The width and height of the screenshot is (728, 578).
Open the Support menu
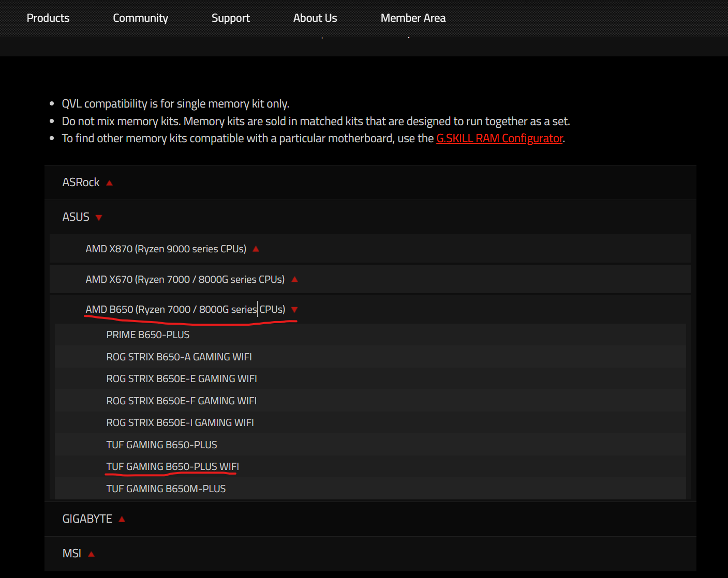coord(230,18)
